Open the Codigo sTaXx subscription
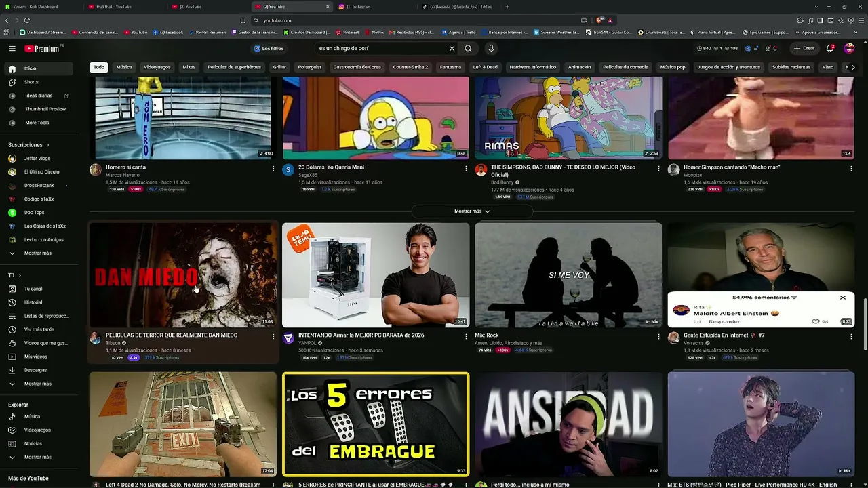The width and height of the screenshot is (868, 488). point(39,199)
